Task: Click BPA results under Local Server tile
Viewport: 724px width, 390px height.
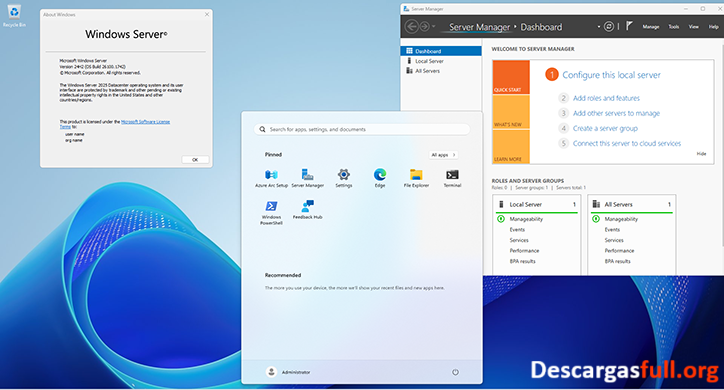Action: (522, 261)
